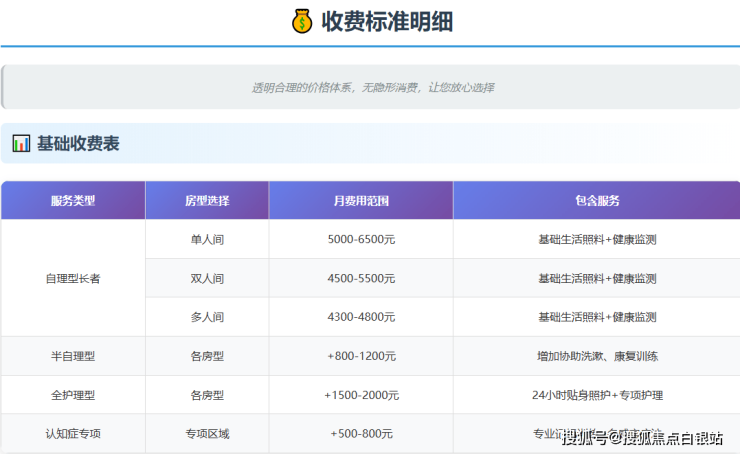This screenshot has width=740, height=454.
Task: Select the 月费用范围 column header
Action: point(361,200)
